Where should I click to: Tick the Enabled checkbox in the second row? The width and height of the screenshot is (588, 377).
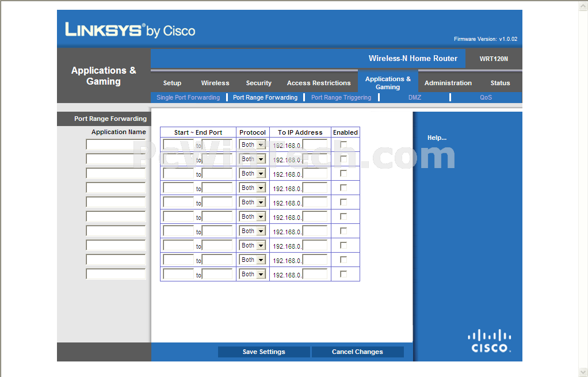pos(343,159)
